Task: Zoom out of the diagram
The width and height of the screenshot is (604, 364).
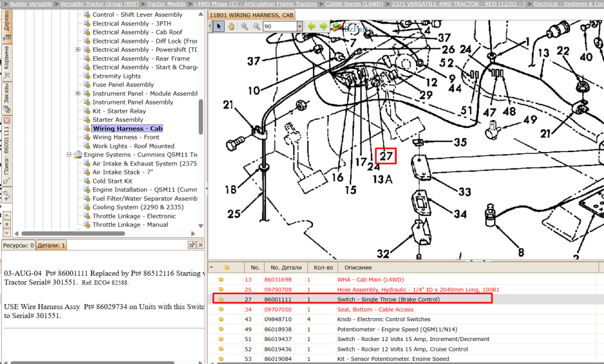Action: [256, 26]
